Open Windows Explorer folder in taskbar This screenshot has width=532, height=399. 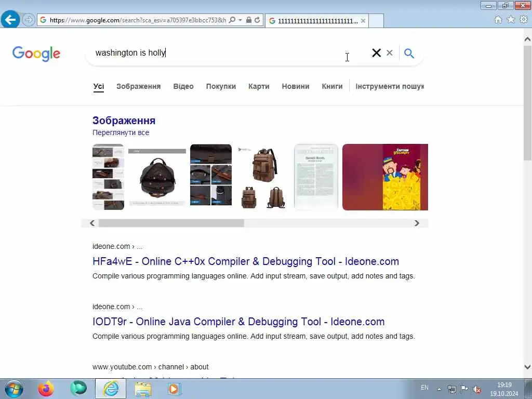click(143, 389)
